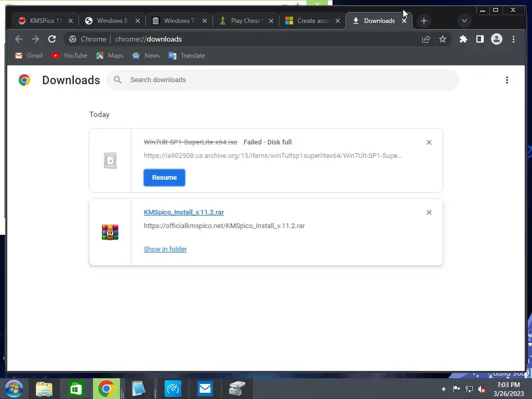
Task: Open Chrome's three-dot main menu
Action: [513, 39]
